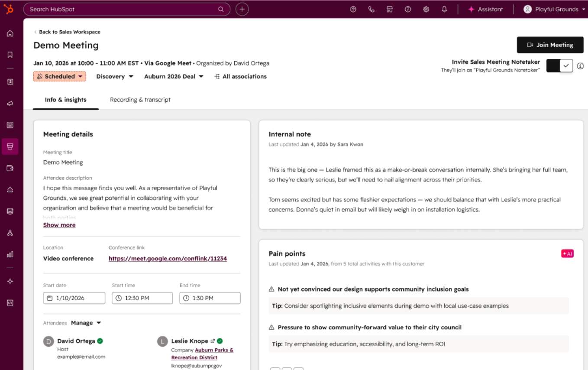Viewport: 588px width, 370px height.
Task: Click the upgrade arrow icon in top bar
Action: (353, 9)
